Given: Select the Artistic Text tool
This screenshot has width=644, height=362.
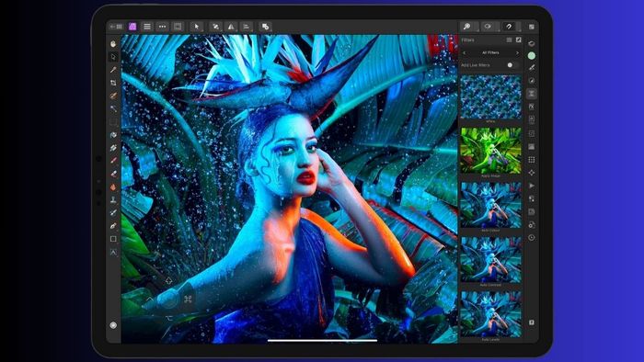Looking at the screenshot, I should (x=113, y=252).
